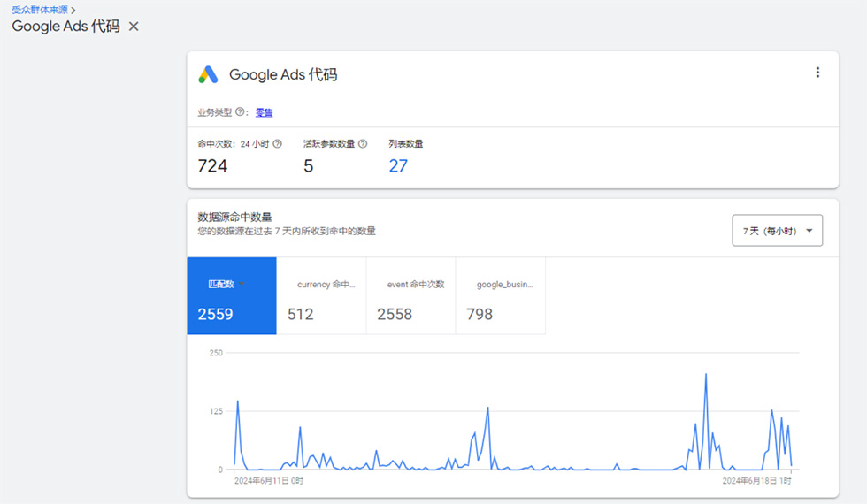
Task: Click the 724 hit count value
Action: pyautogui.click(x=212, y=166)
